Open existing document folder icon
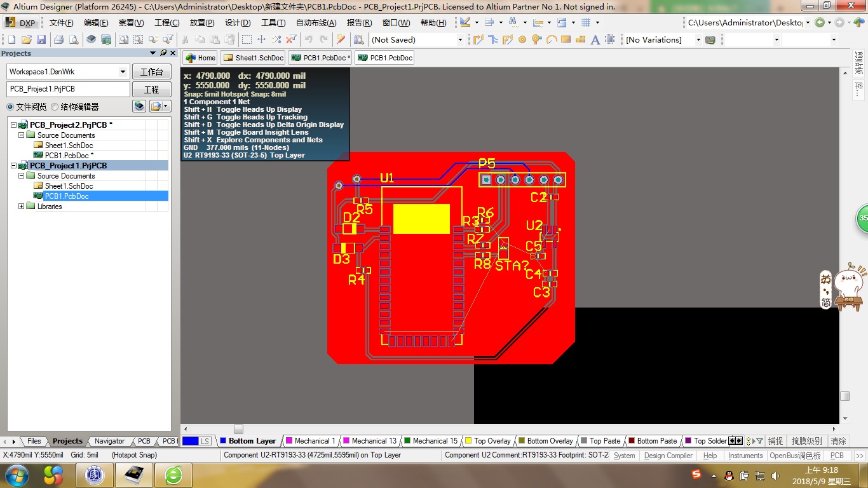868x488 pixels. point(26,39)
